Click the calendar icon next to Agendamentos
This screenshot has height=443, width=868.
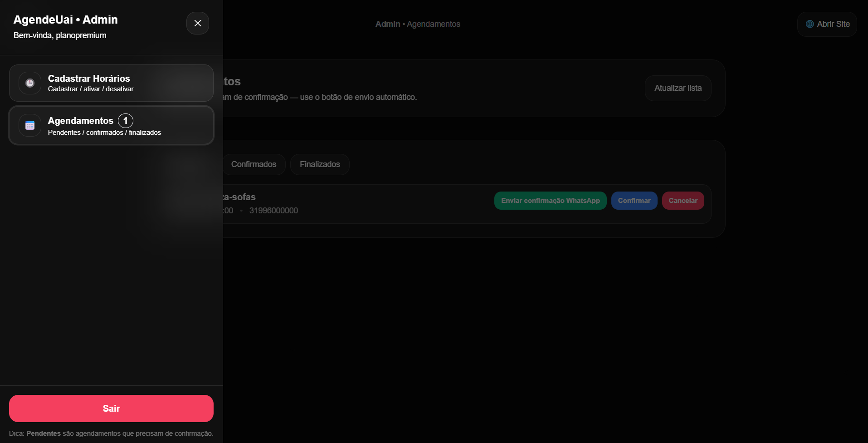(29, 125)
